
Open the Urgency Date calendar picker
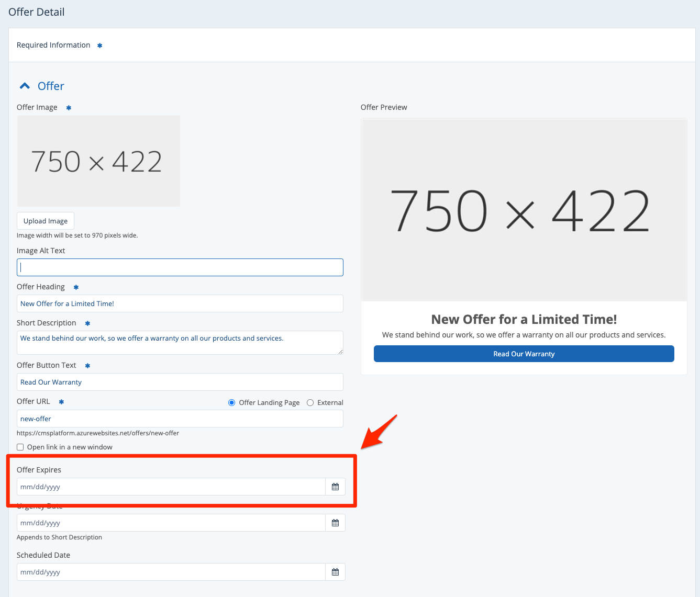pos(335,523)
